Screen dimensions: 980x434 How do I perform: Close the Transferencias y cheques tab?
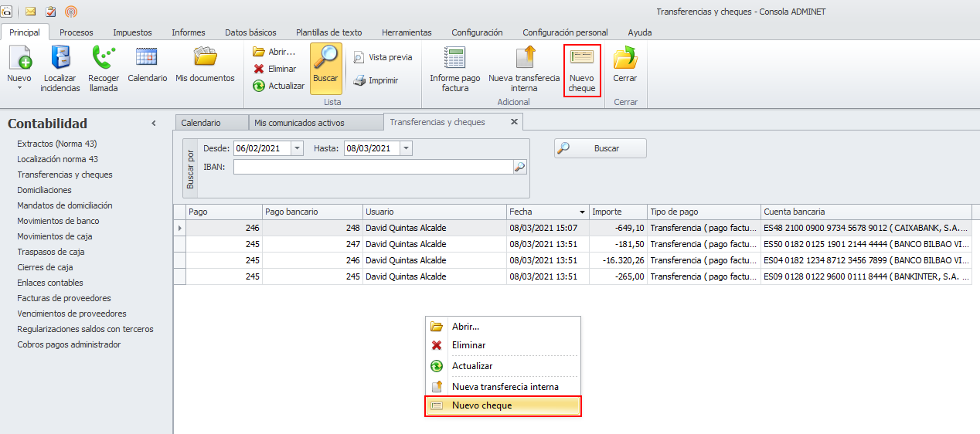[x=514, y=122]
